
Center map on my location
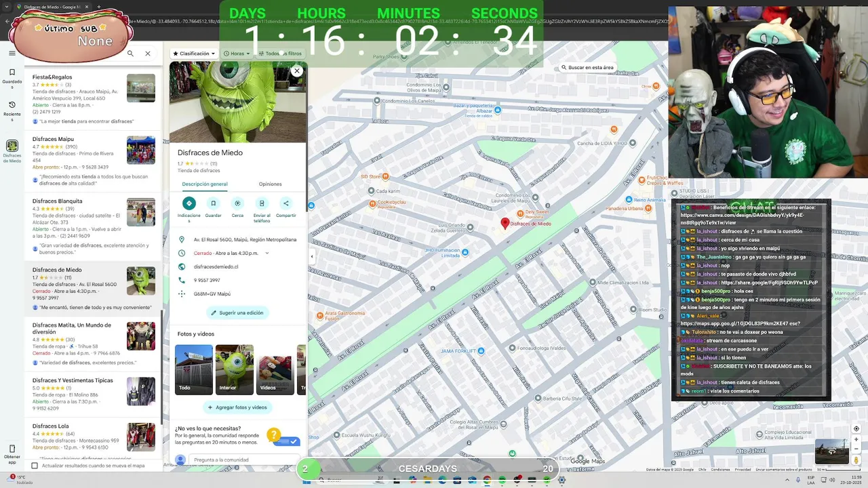point(856,428)
